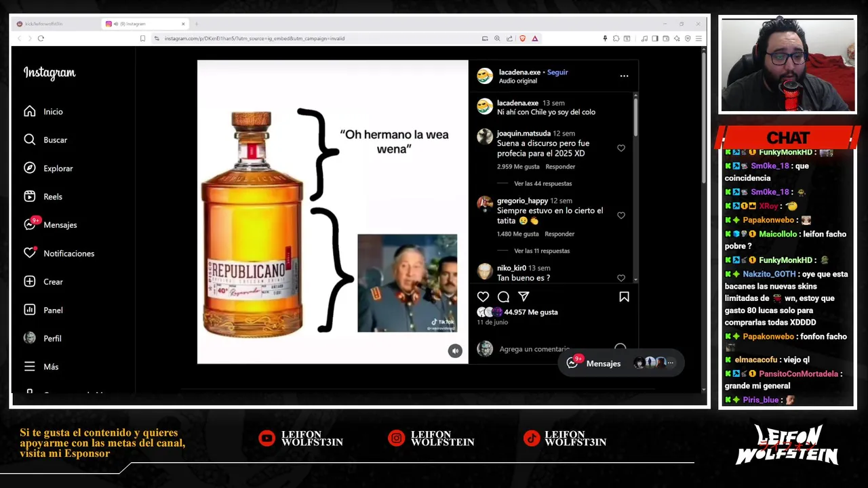Image resolution: width=868 pixels, height=488 pixels.
Task: Open zoom magnifier icon in address bar
Action: (497, 39)
